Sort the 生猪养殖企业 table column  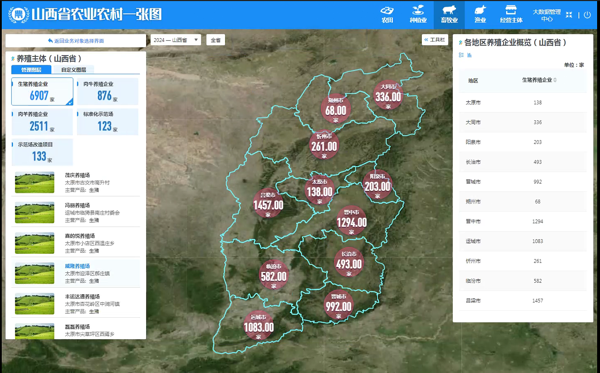click(x=539, y=80)
